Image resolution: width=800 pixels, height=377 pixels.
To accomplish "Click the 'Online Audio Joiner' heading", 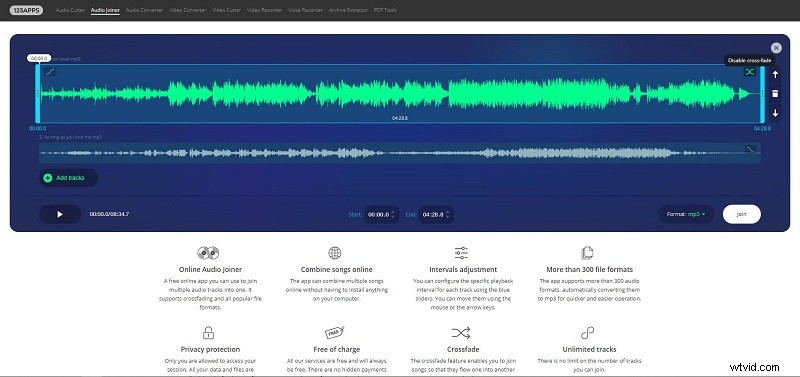I will coord(210,269).
